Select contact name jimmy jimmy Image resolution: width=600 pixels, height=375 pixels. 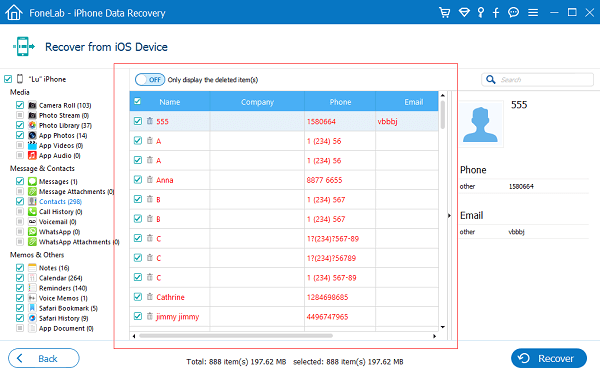[178, 316]
